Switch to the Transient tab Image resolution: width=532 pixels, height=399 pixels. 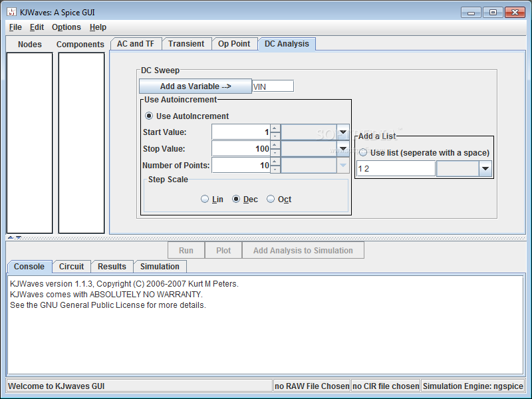pyautogui.click(x=186, y=44)
